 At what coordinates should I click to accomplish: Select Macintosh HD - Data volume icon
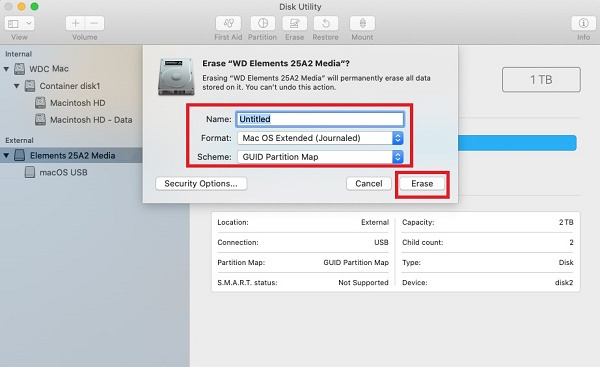click(x=40, y=119)
